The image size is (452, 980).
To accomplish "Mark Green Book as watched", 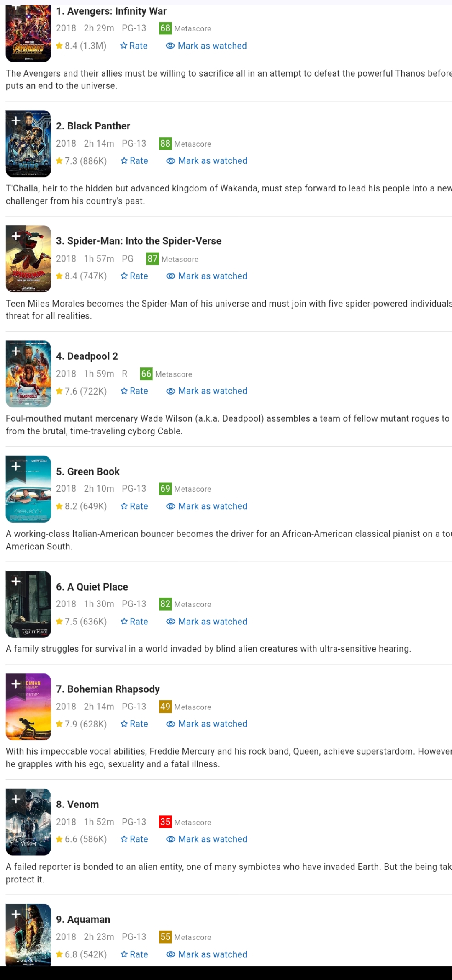I will [207, 506].
